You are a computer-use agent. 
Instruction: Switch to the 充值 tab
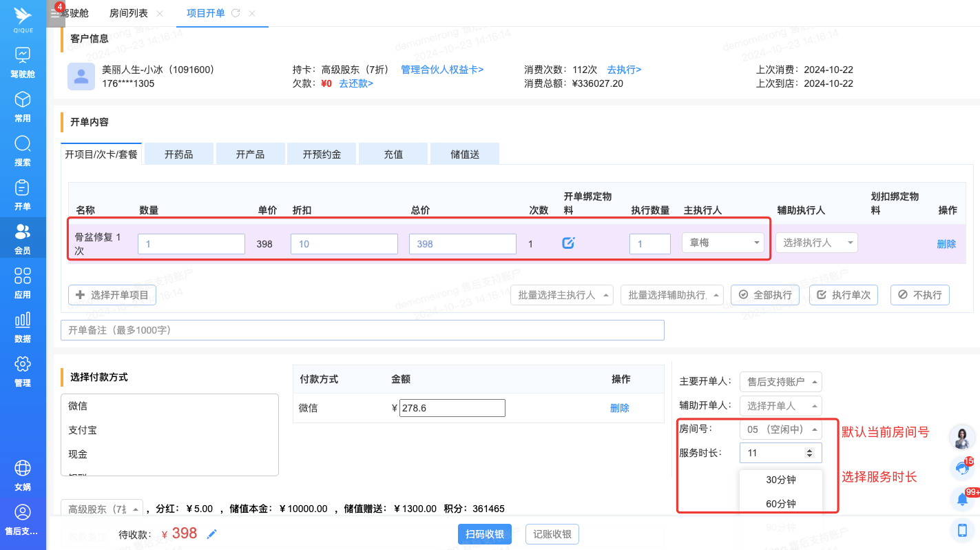[393, 154]
